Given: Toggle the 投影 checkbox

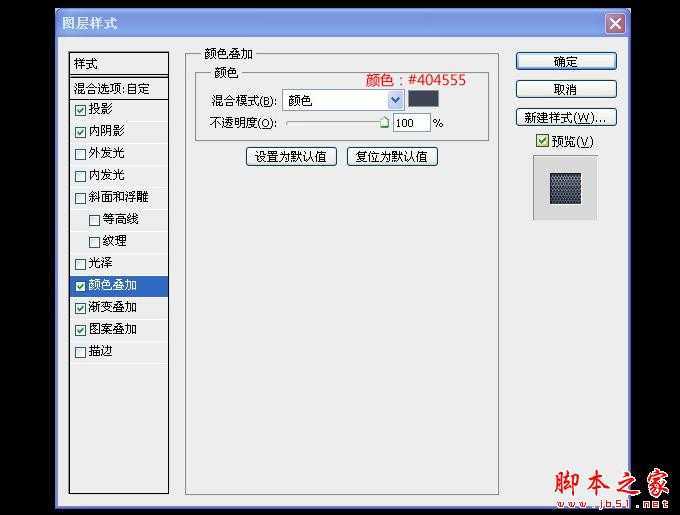Looking at the screenshot, I should click(80, 110).
